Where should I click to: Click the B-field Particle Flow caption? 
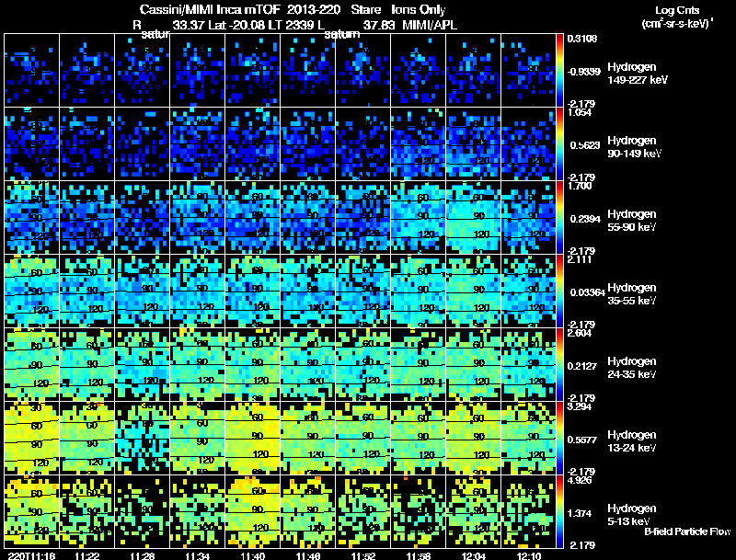[687, 531]
